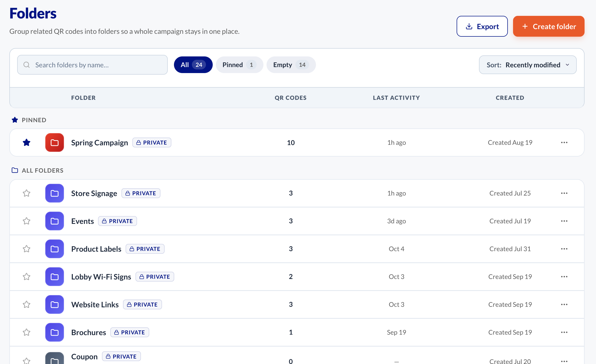Viewport: 596px width, 364px height.
Task: Open more options for Events row
Action: click(x=564, y=221)
